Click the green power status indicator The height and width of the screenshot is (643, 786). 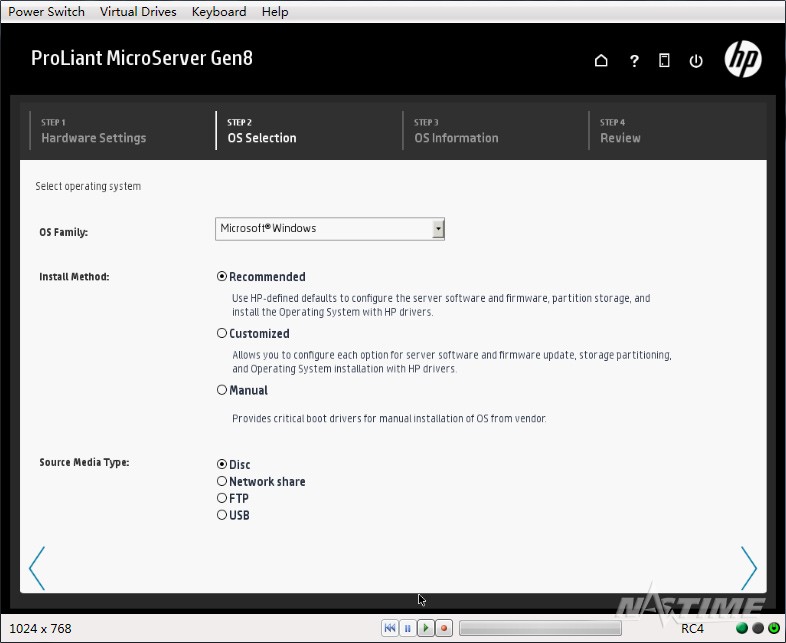774,628
